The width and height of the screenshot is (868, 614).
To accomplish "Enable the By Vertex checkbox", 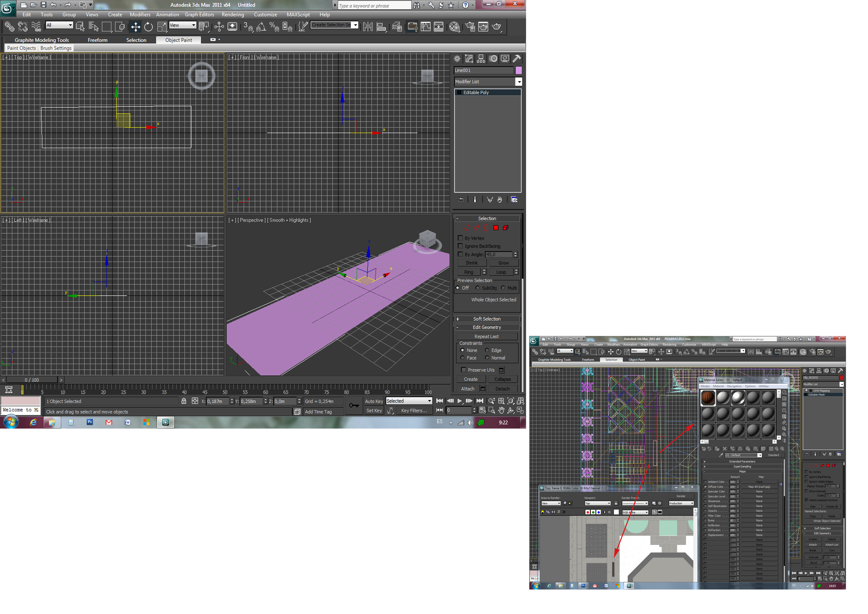I will pyautogui.click(x=460, y=238).
